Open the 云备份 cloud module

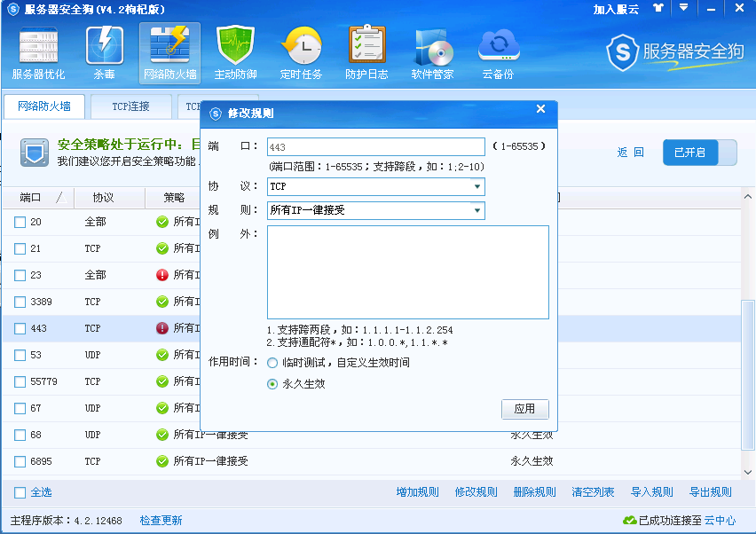click(x=498, y=53)
